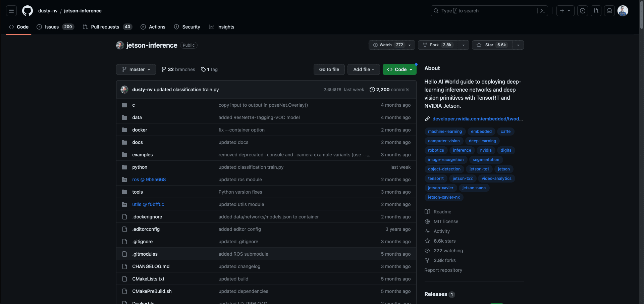The height and width of the screenshot is (304, 644).
Task: Expand the create new plus dropdown
Action: pyautogui.click(x=565, y=11)
